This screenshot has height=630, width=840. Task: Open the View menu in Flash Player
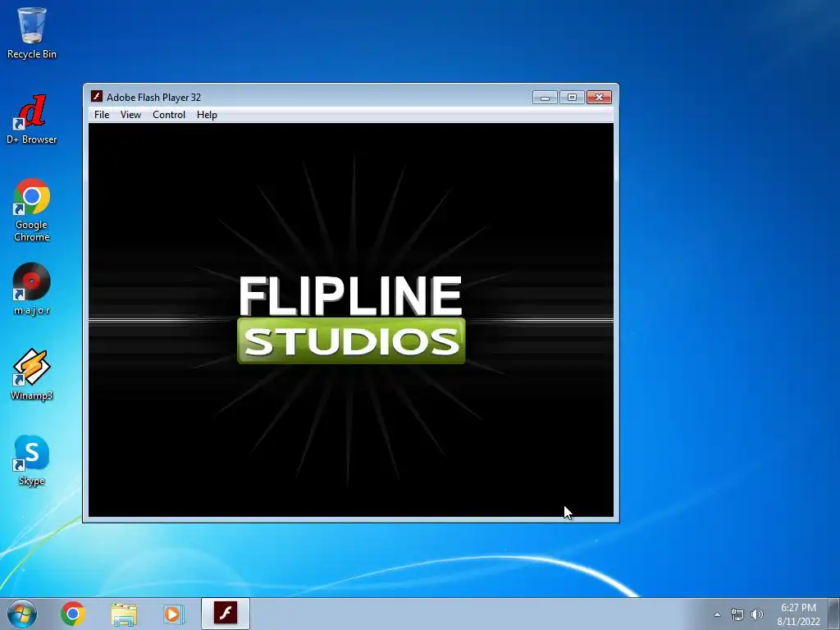click(x=130, y=115)
